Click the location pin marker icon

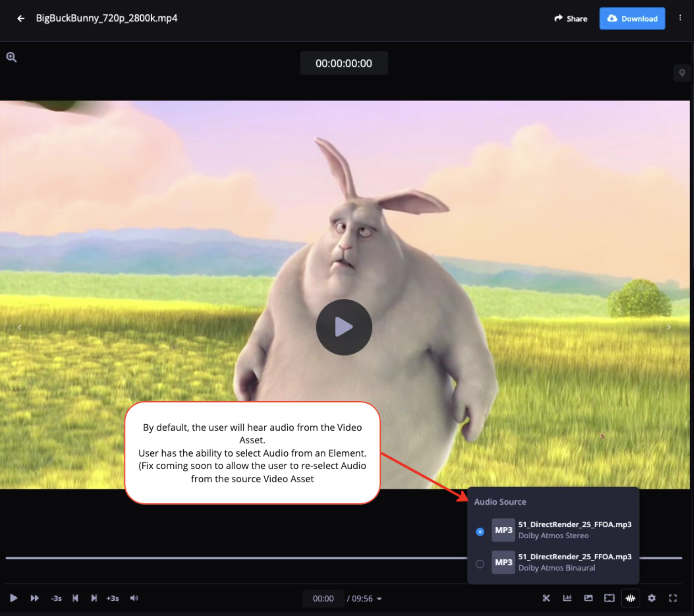(x=682, y=73)
